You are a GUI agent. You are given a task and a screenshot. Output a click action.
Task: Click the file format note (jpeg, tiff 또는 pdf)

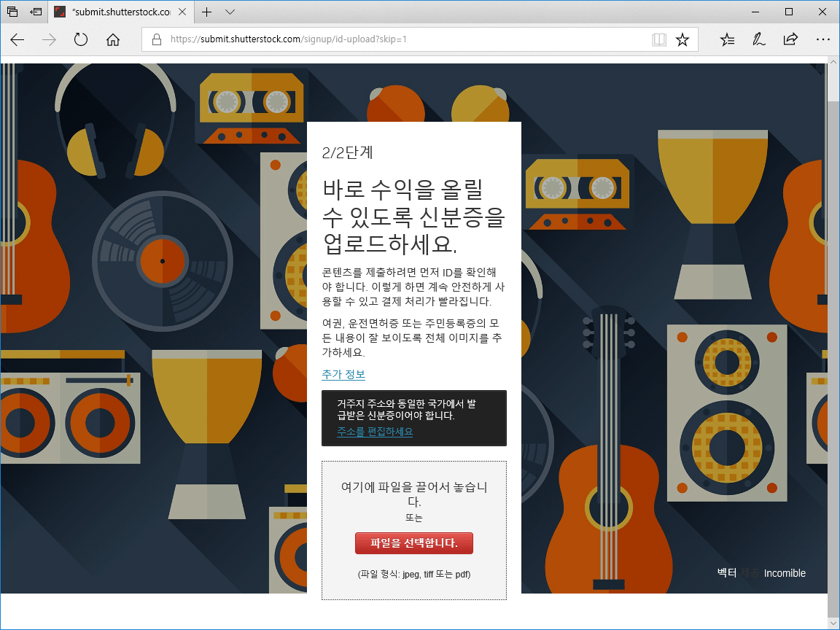414,575
